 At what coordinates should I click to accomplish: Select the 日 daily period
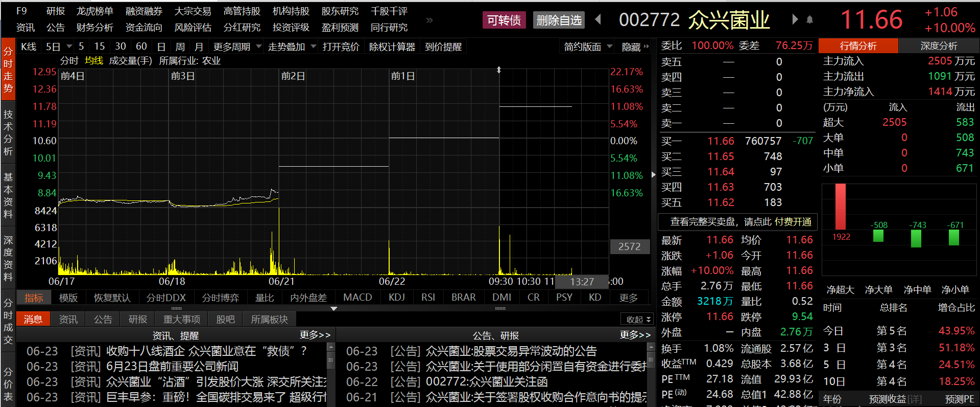(x=161, y=47)
